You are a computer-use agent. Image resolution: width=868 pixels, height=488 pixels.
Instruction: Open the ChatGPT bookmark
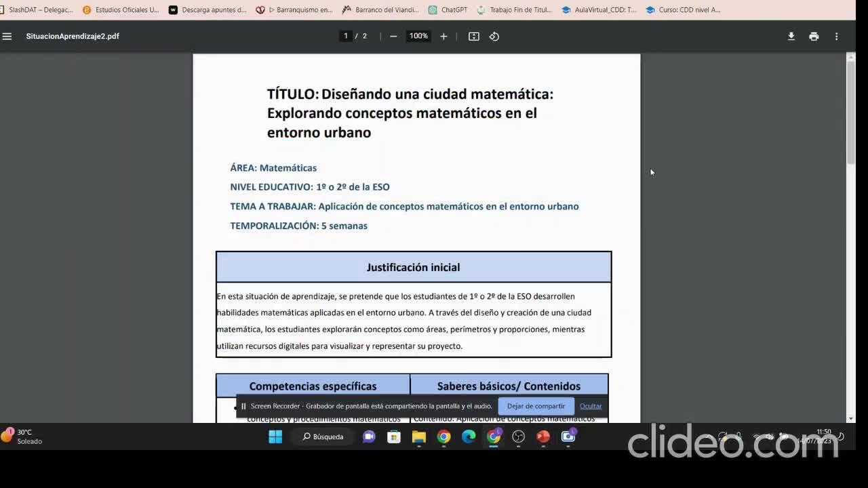(x=448, y=10)
